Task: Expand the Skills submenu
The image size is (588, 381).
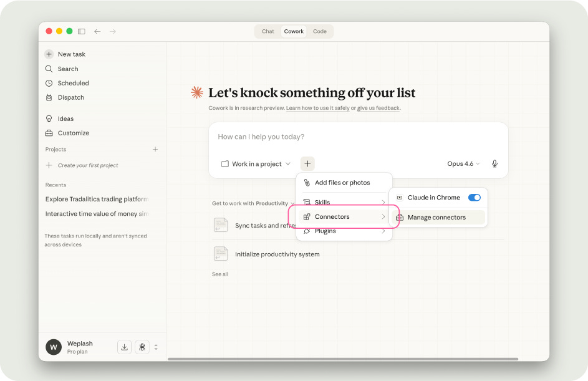Action: pos(344,202)
